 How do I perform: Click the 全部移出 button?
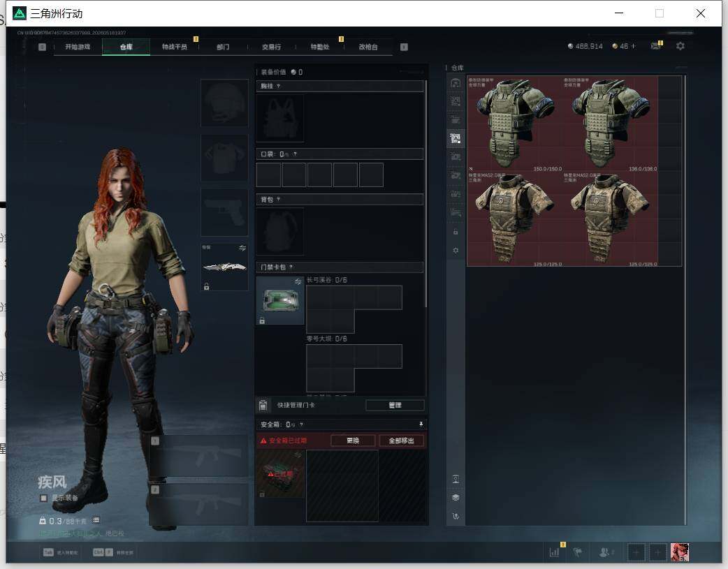coord(401,441)
